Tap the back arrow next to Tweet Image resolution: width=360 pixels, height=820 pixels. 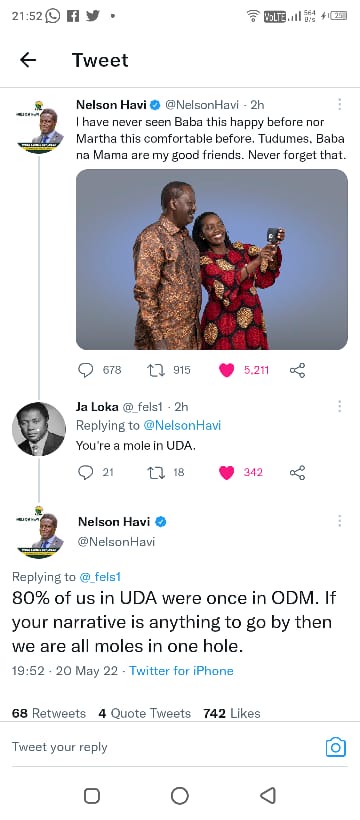click(28, 60)
